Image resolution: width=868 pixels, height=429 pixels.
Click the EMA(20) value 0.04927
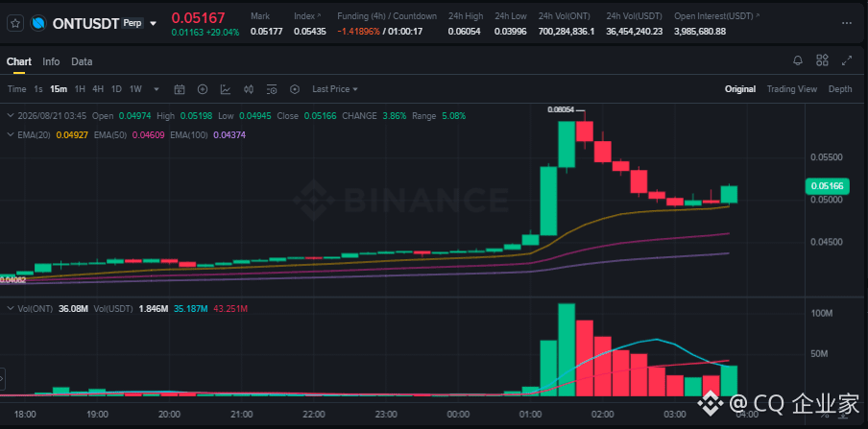pyautogui.click(x=73, y=134)
